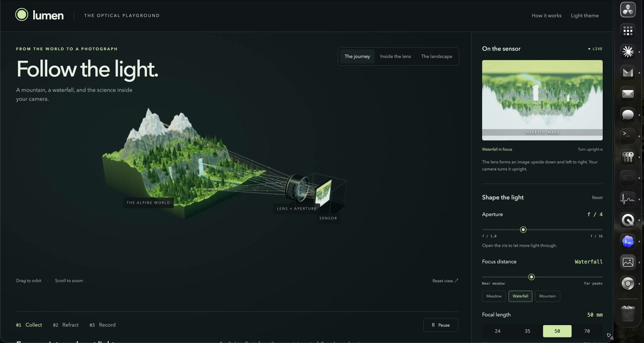Open the Claude starburst app in dock
Image resolution: width=644 pixels, height=343 pixels.
coord(628,51)
